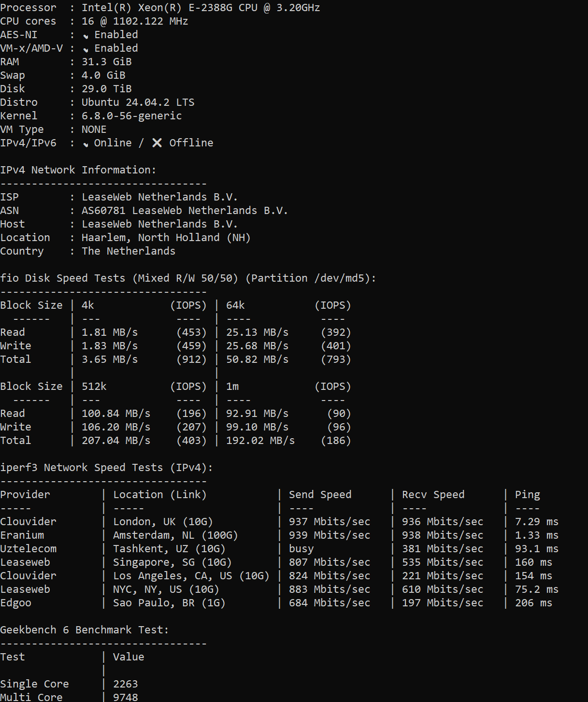Select London's send speed "937 Mbits/sec"

click(330, 522)
